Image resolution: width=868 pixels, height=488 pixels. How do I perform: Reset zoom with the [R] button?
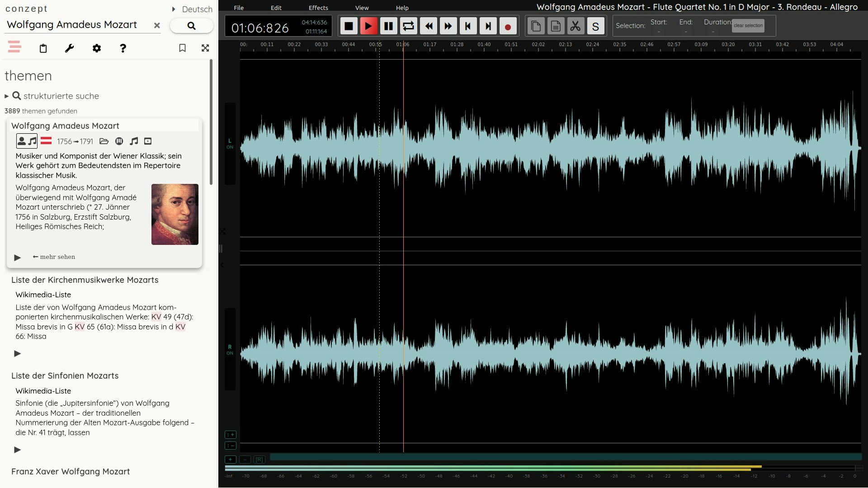click(x=259, y=460)
